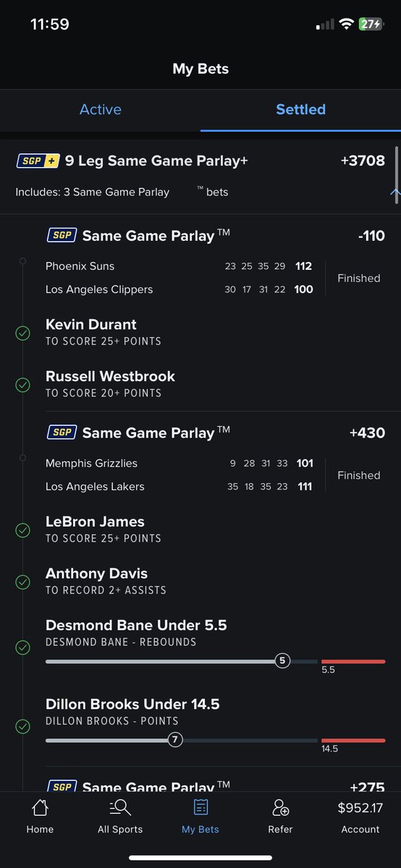Collapse the 9 Leg Same Game Parlay+ chevron
The height and width of the screenshot is (868, 401).
click(x=394, y=192)
